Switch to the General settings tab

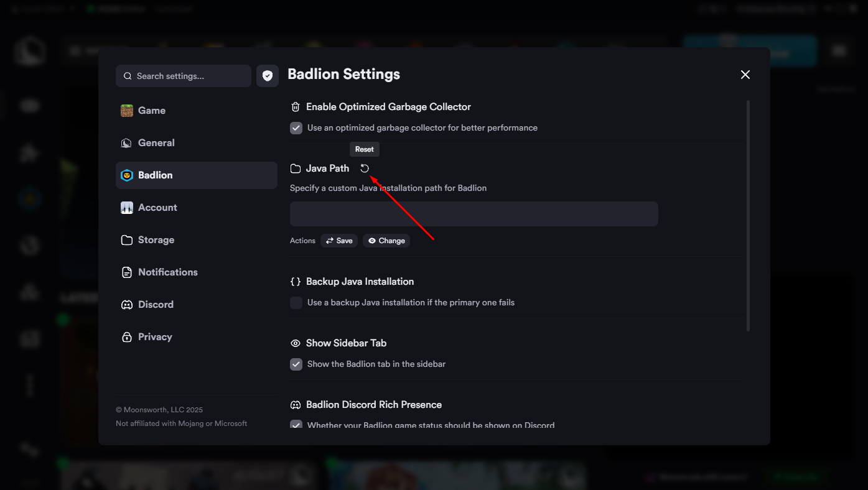[x=156, y=143]
